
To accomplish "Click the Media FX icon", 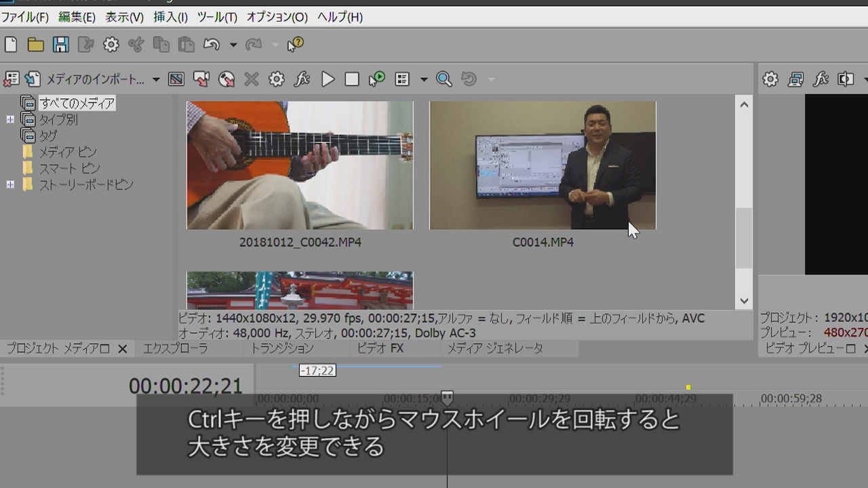I will (x=302, y=79).
